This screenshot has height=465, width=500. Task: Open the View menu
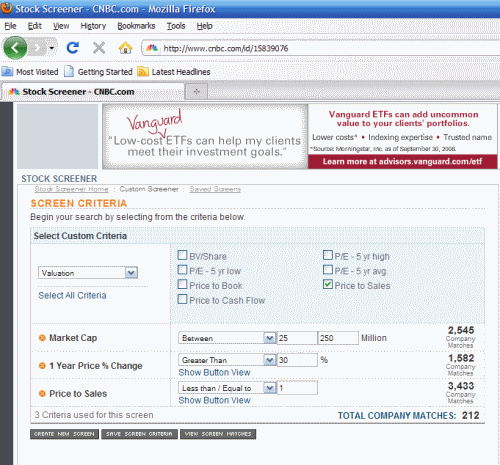coord(61,26)
